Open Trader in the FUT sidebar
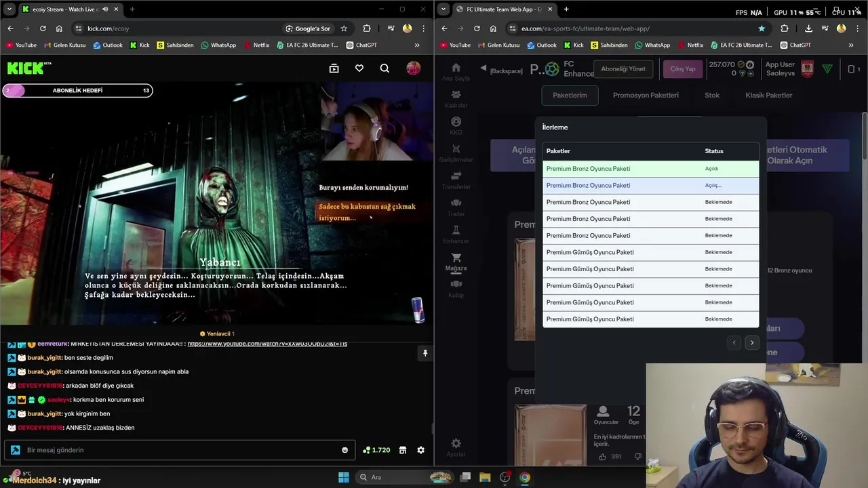The image size is (868, 488). (456, 207)
